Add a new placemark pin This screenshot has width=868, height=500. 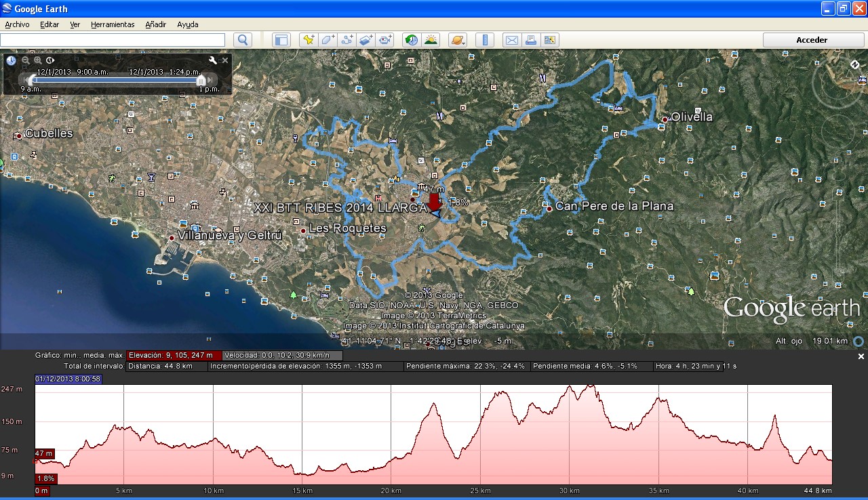click(309, 40)
